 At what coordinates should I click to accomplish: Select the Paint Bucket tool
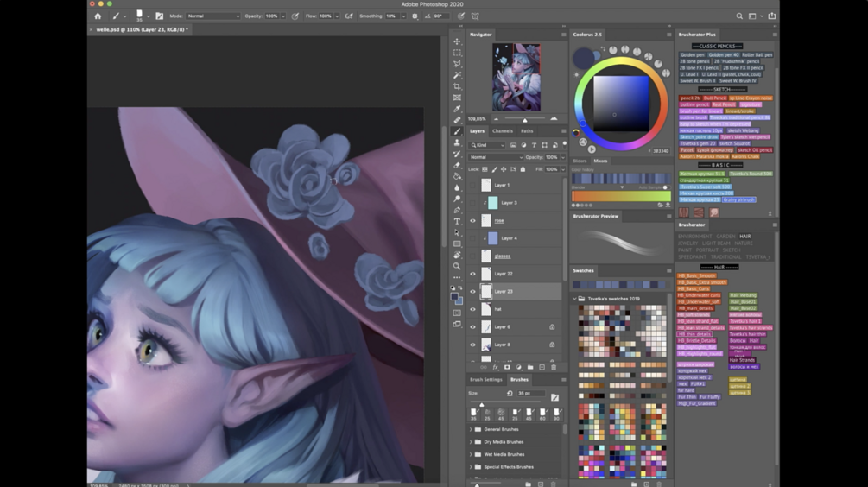click(x=457, y=176)
